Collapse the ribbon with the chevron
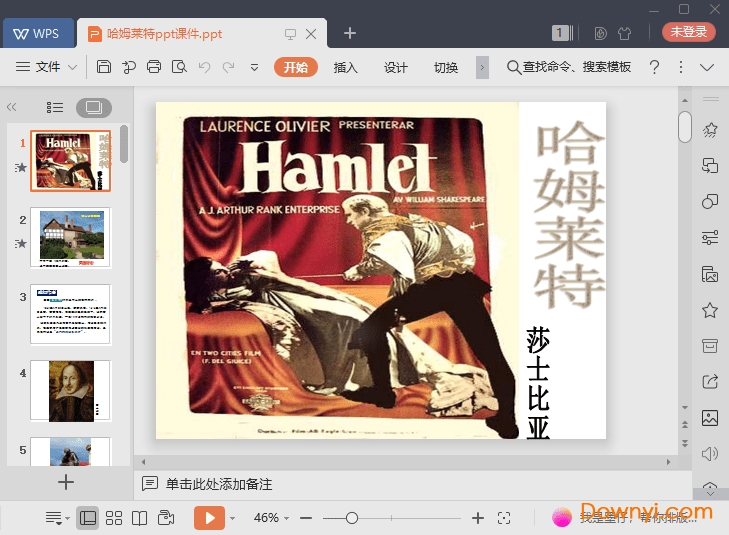This screenshot has width=729, height=535. [707, 67]
